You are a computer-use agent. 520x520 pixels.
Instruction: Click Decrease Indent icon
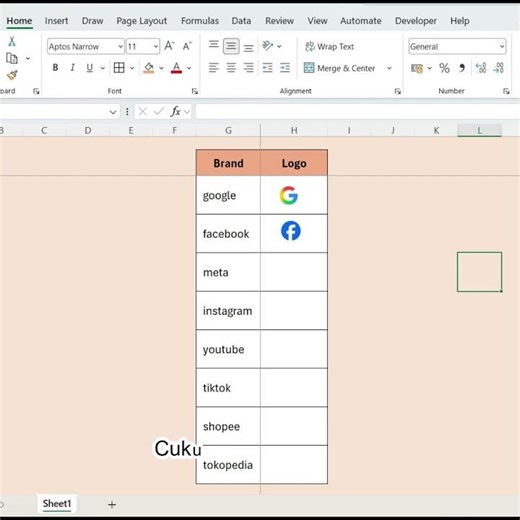(x=267, y=68)
